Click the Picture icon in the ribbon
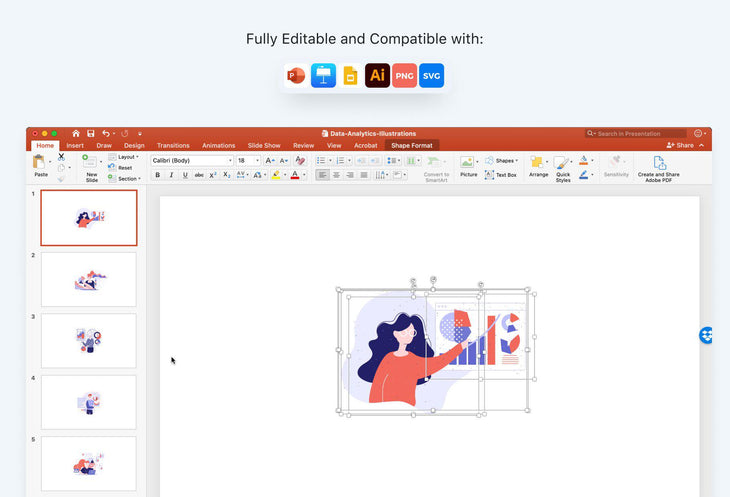730x497 pixels. click(x=468, y=165)
